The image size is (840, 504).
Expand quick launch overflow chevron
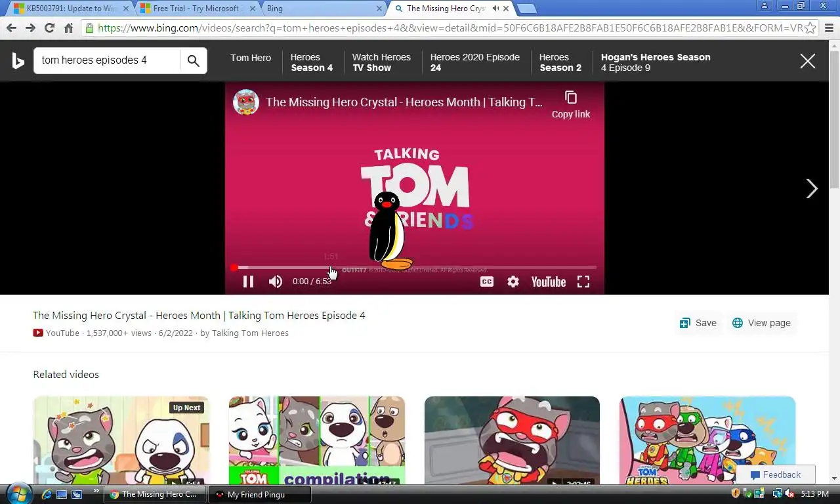[96, 490]
